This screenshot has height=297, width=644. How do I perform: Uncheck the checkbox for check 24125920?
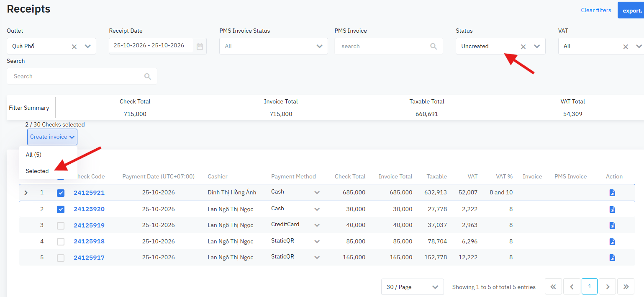(x=61, y=209)
